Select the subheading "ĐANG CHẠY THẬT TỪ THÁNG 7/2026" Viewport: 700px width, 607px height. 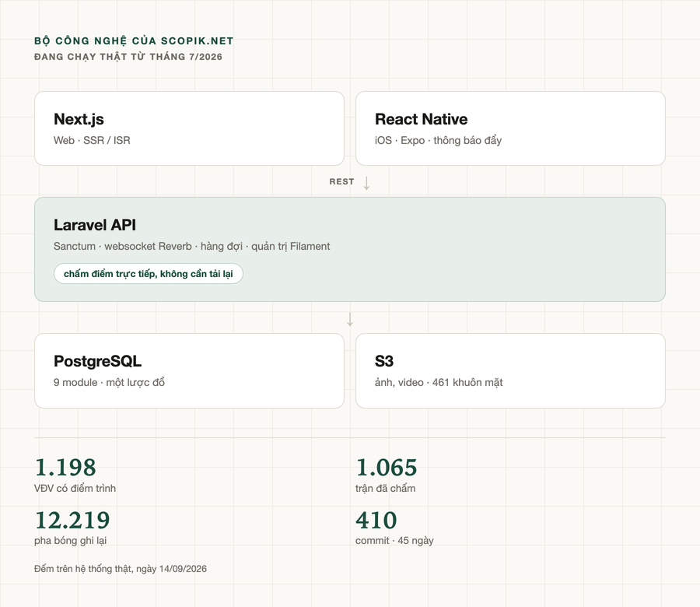(x=128, y=57)
